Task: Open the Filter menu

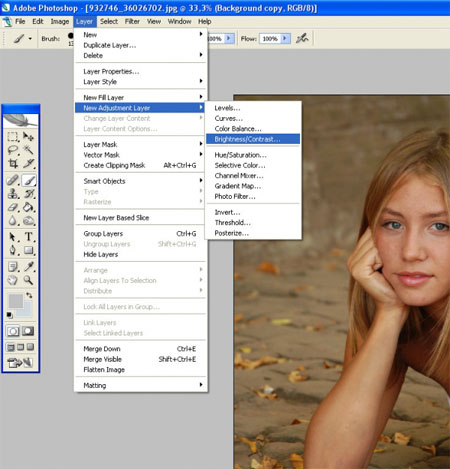Action: coord(132,22)
